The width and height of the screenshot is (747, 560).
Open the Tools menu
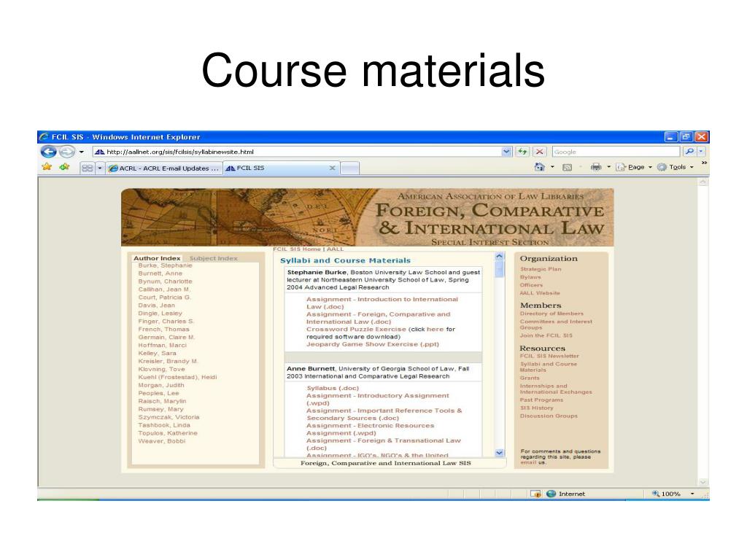tap(676, 167)
